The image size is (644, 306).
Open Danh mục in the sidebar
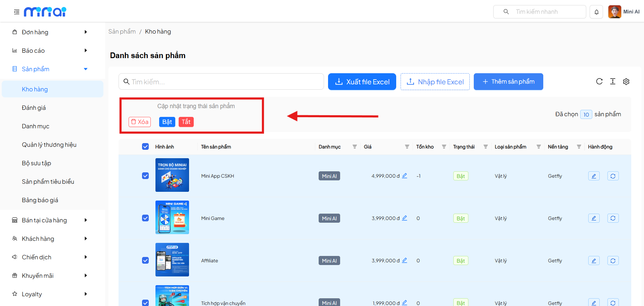(x=36, y=126)
